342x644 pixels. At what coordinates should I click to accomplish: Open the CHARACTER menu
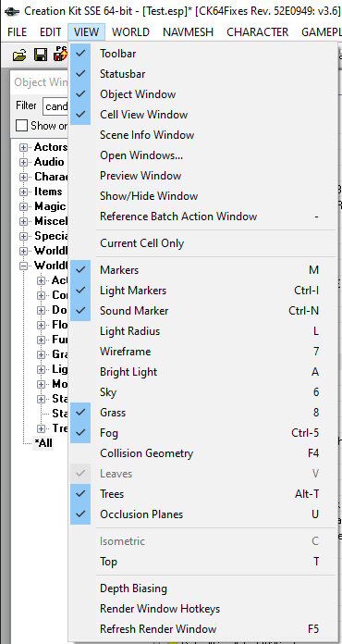pos(258,32)
